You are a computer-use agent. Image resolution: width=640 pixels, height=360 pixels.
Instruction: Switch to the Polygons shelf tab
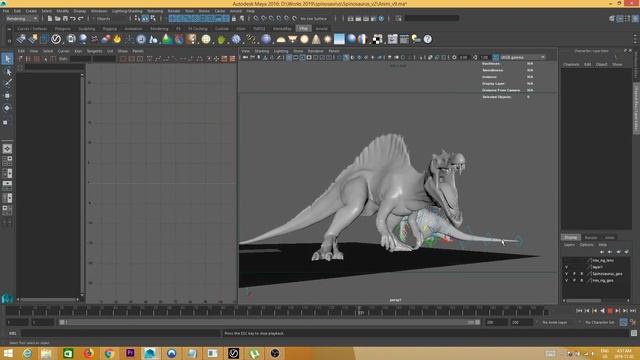point(62,29)
